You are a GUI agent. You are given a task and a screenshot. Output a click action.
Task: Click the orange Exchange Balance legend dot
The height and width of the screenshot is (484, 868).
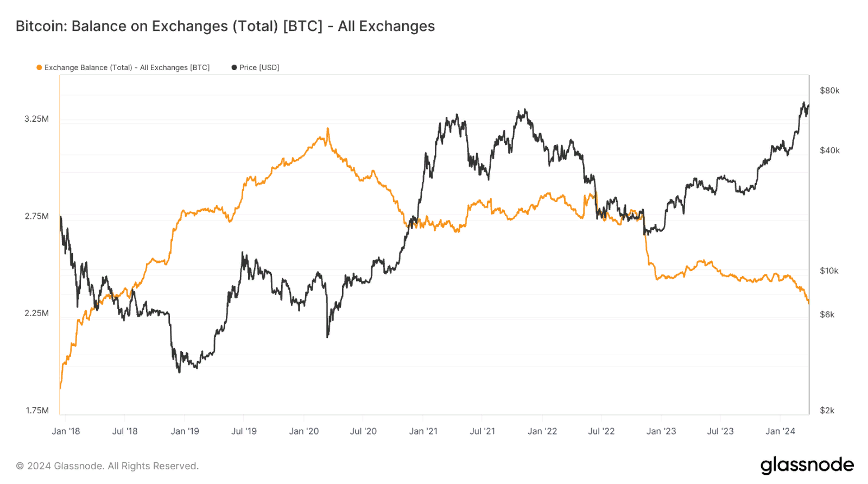pyautogui.click(x=39, y=67)
